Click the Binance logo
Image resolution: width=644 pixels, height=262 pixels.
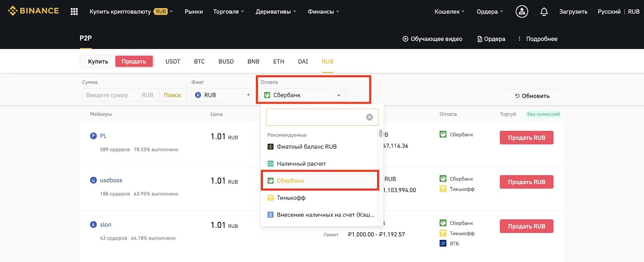click(33, 11)
